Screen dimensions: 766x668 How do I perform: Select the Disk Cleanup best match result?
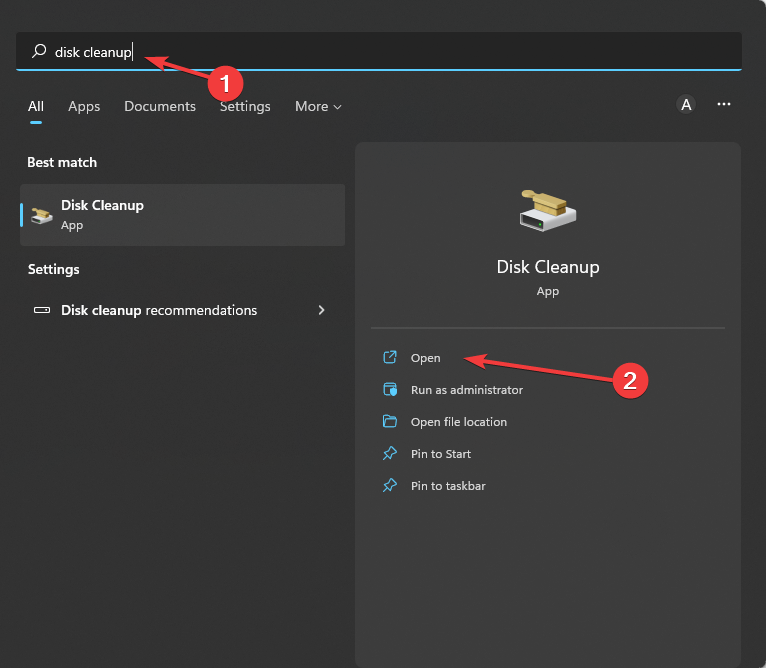point(182,215)
